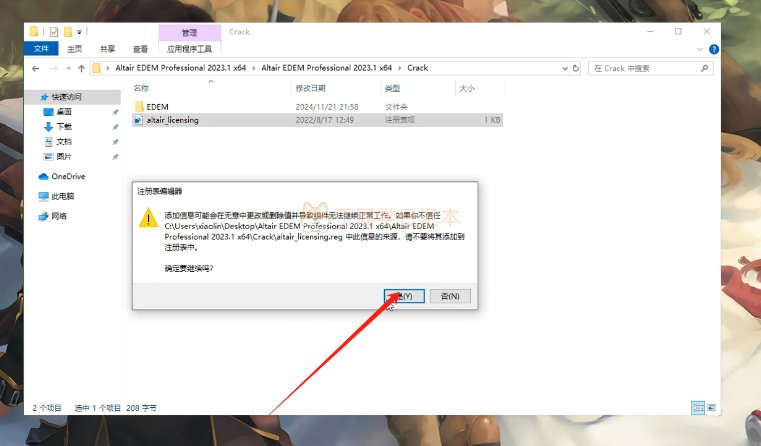
Task: Maximize the Crack Explorer window
Action: (x=678, y=32)
